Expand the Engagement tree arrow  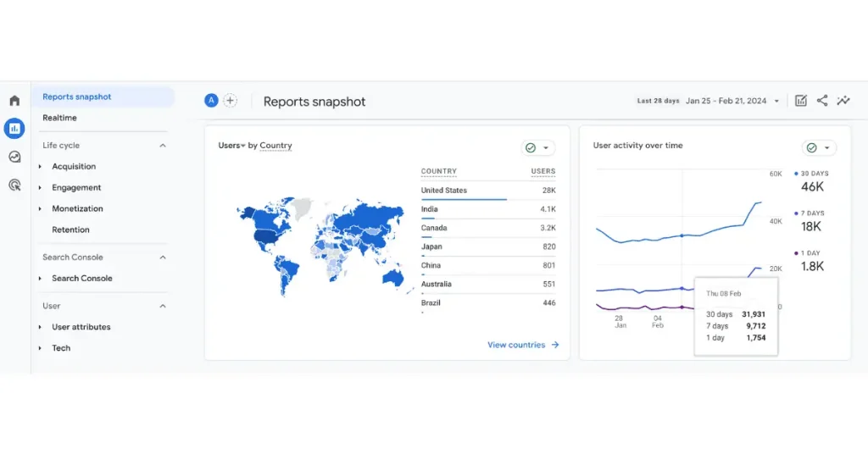click(40, 187)
